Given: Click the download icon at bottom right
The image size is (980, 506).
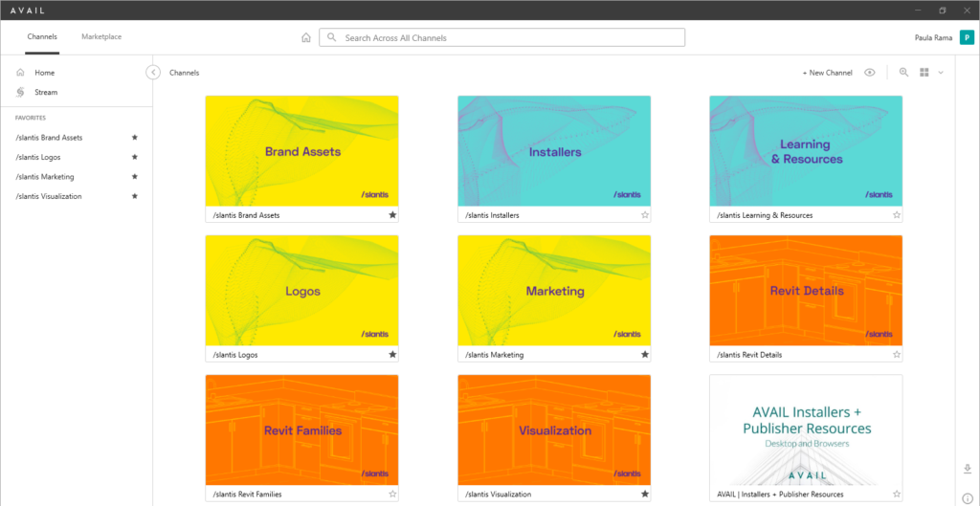Looking at the screenshot, I should point(968,469).
